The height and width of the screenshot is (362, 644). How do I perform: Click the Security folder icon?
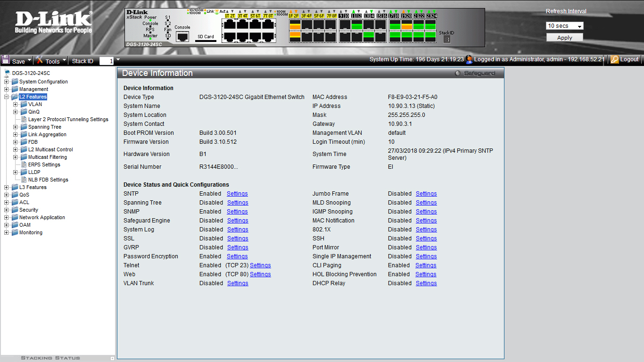pyautogui.click(x=15, y=210)
